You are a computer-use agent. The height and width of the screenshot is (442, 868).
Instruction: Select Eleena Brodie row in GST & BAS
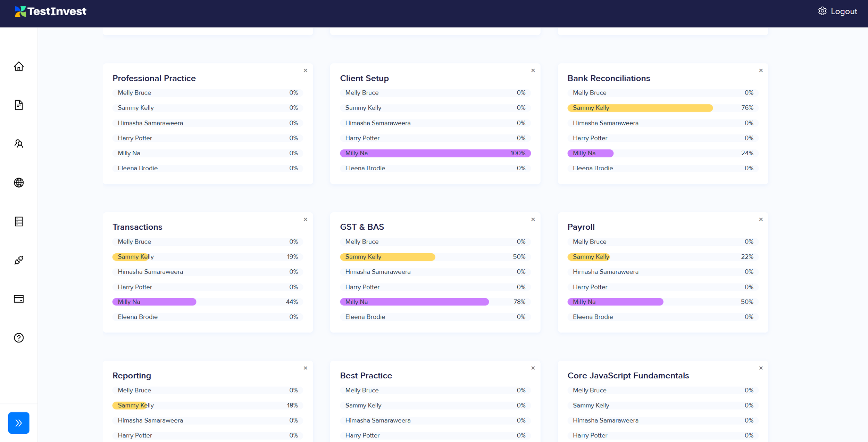(435, 317)
